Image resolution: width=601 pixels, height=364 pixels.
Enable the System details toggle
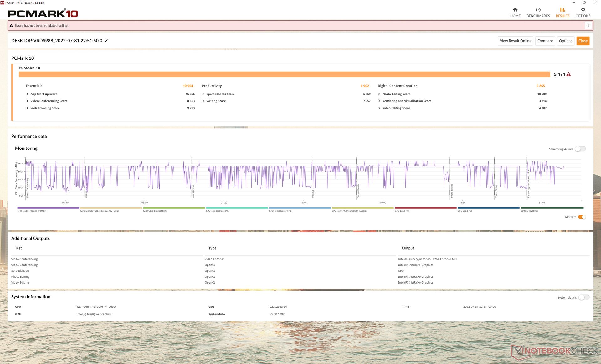point(584,297)
